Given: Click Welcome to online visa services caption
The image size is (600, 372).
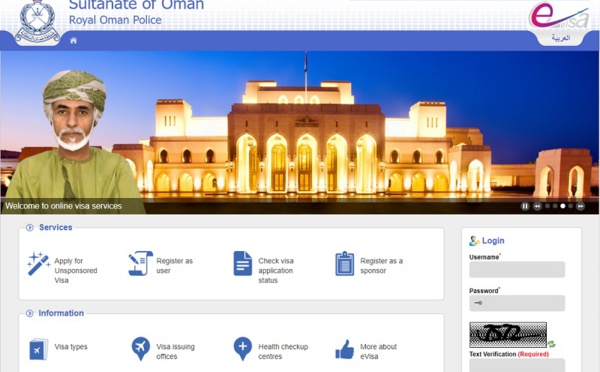Looking at the screenshot, I should 64,206.
